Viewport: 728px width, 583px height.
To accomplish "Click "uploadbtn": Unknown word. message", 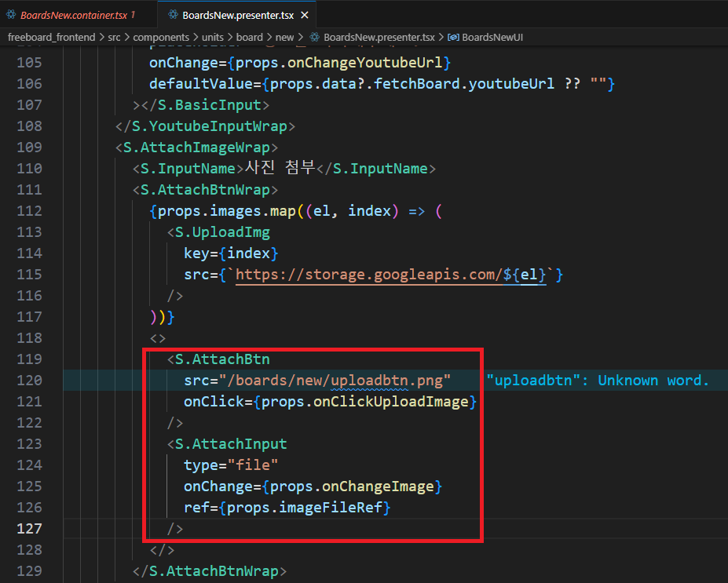I will [x=598, y=381].
